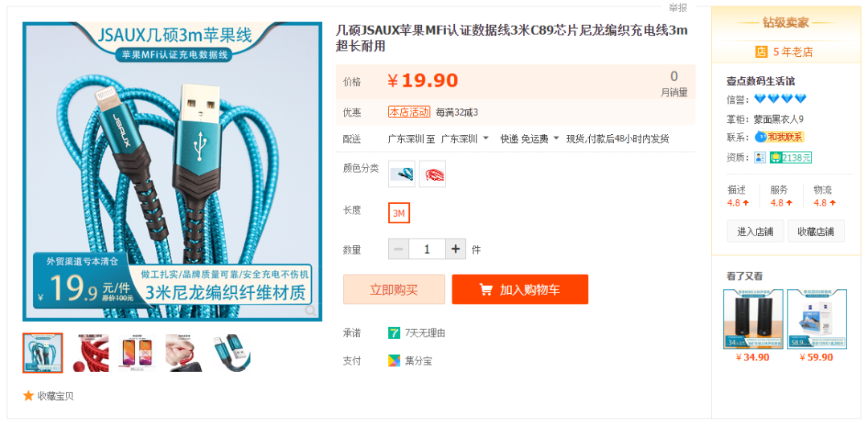This screenshot has height=428, width=868.
Task: Click the 集分宝 payment icon
Action: coord(394,361)
